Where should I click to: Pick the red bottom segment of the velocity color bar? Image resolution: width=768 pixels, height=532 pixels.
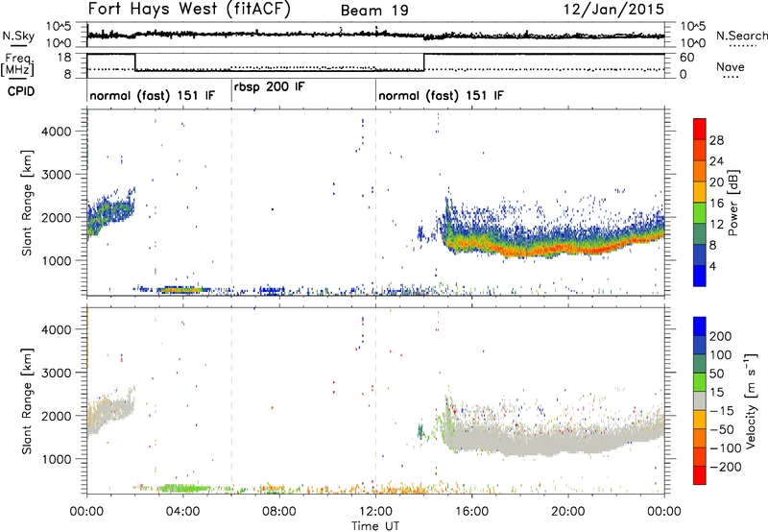(700, 475)
